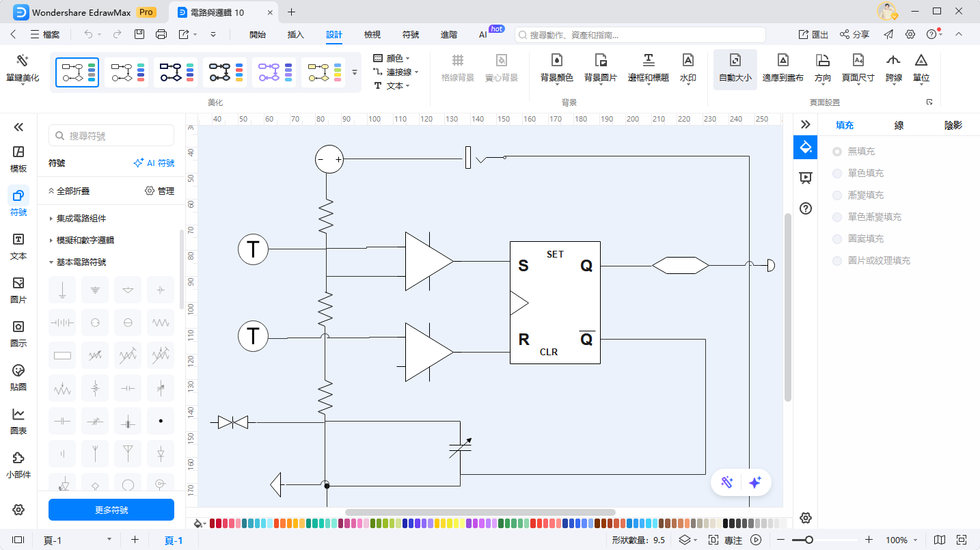Screen dimensions: 980x550
Task: Select the 單色填充 solid fill radio button
Action: 837,174
